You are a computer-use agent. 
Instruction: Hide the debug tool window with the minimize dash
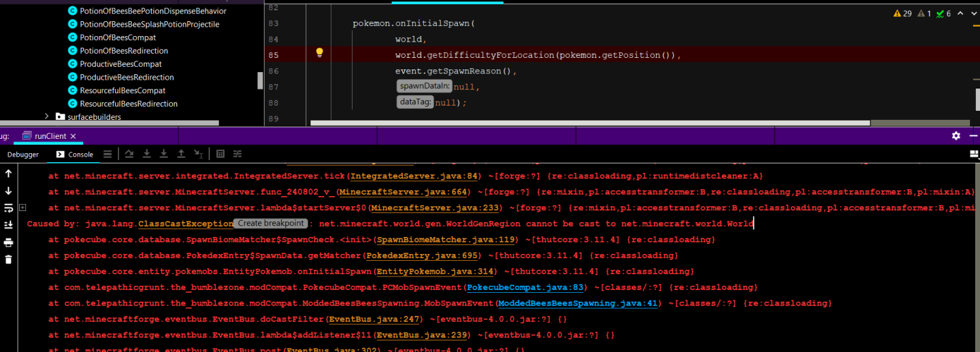pyautogui.click(x=974, y=136)
